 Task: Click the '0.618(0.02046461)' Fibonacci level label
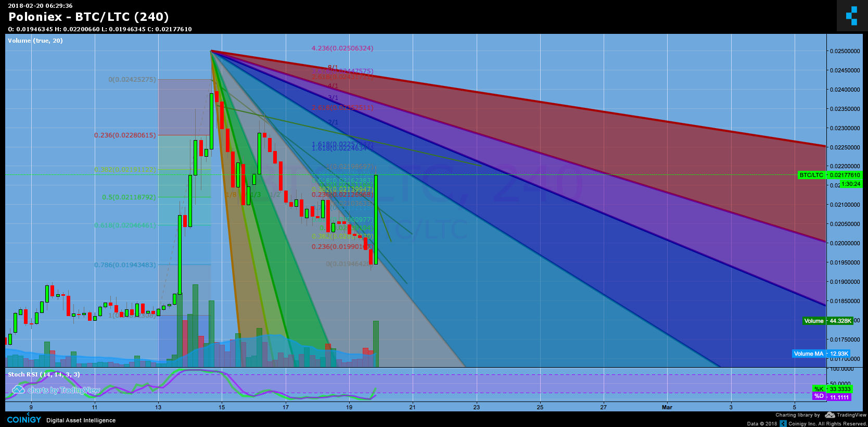(125, 225)
